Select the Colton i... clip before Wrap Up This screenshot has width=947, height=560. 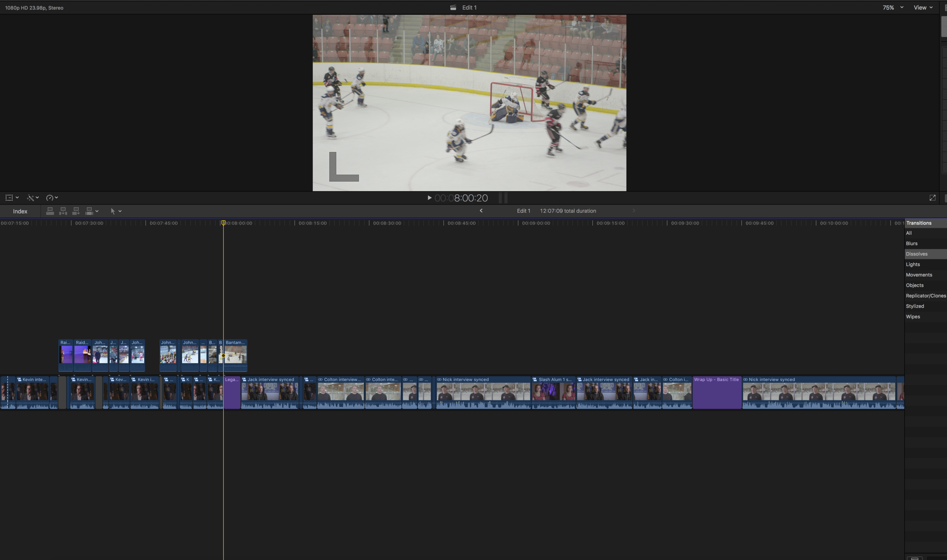677,393
